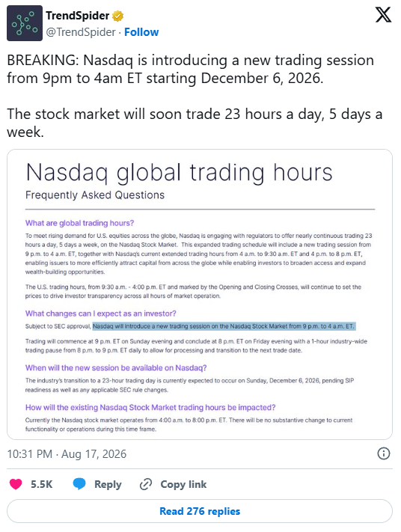This screenshot has height=532, width=401.
Task: Click the Copy link label
Action: point(183,485)
